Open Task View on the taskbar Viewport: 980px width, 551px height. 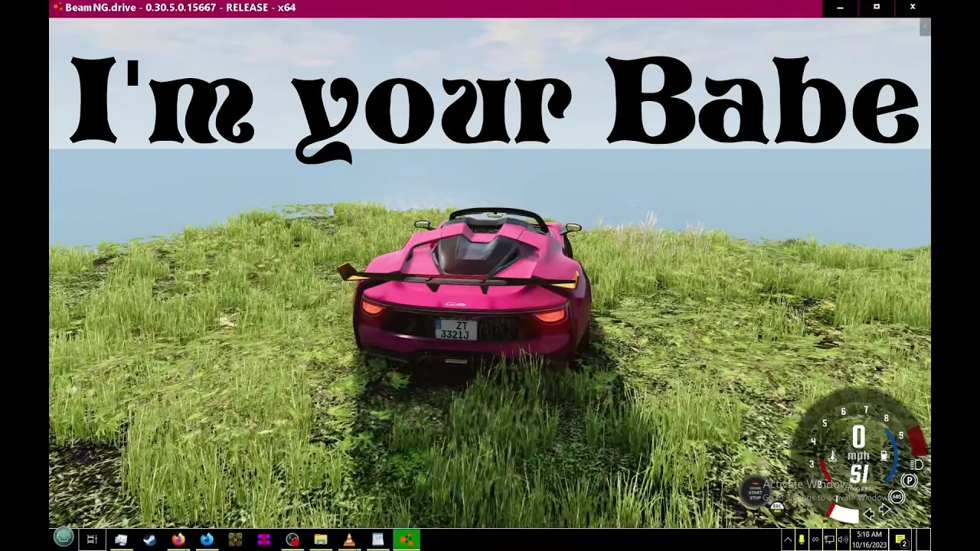tap(92, 540)
